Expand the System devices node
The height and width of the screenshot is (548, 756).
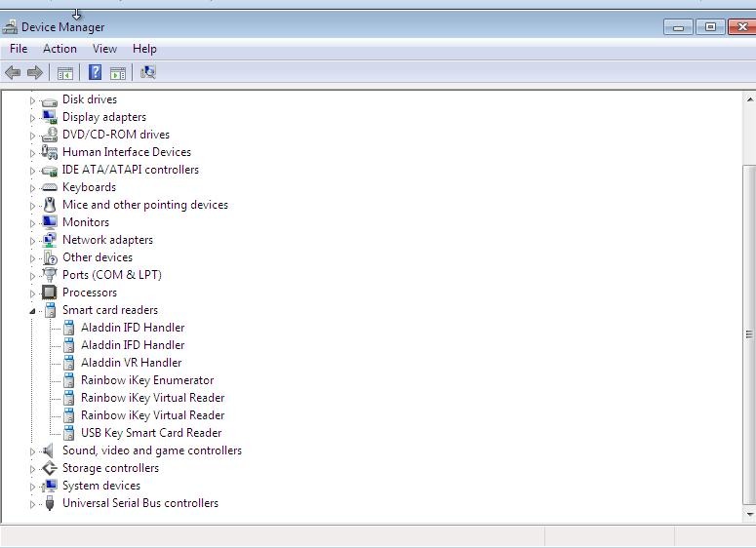(32, 487)
